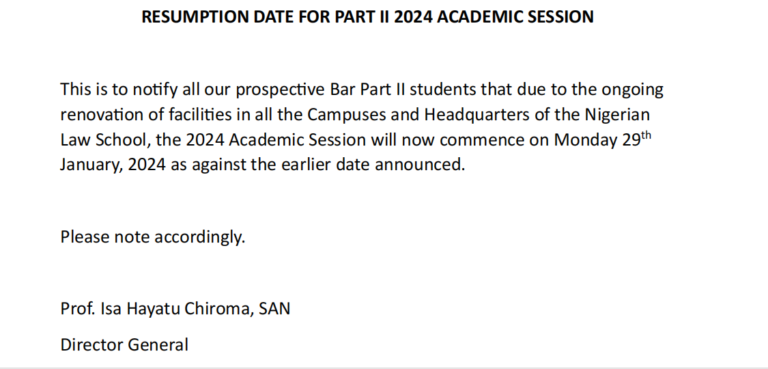Click the phrase 'January, 2024'
Screen dimensions: 768x369
point(113,165)
